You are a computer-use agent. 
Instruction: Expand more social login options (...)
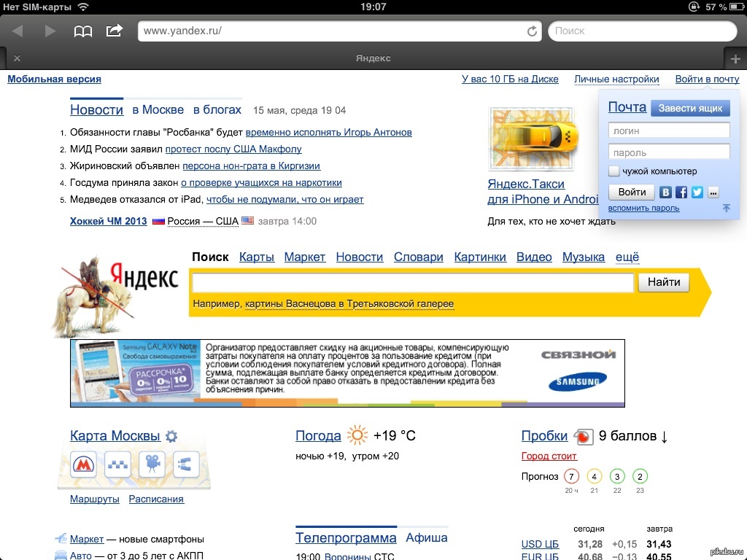[713, 192]
